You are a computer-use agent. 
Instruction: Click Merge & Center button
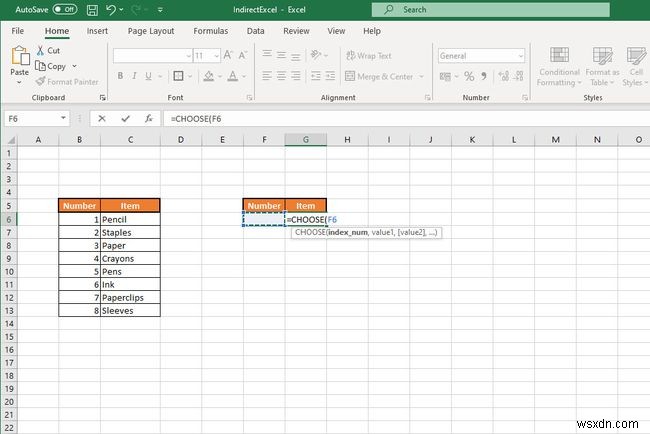click(x=379, y=77)
